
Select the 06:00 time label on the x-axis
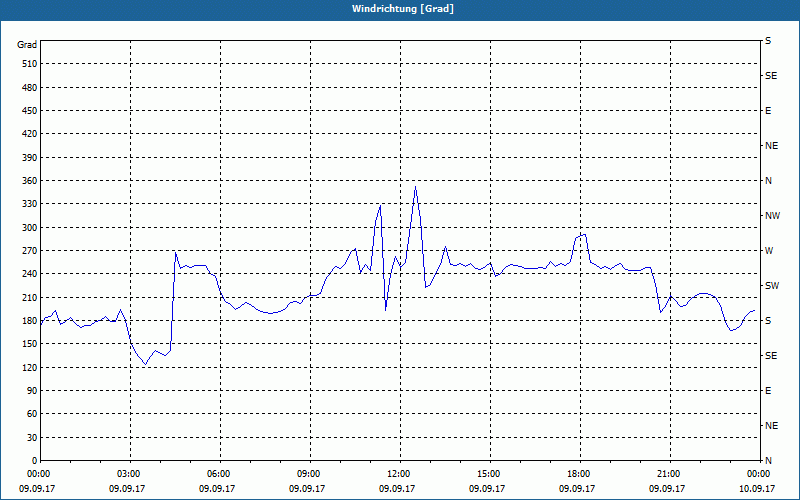pos(218,474)
